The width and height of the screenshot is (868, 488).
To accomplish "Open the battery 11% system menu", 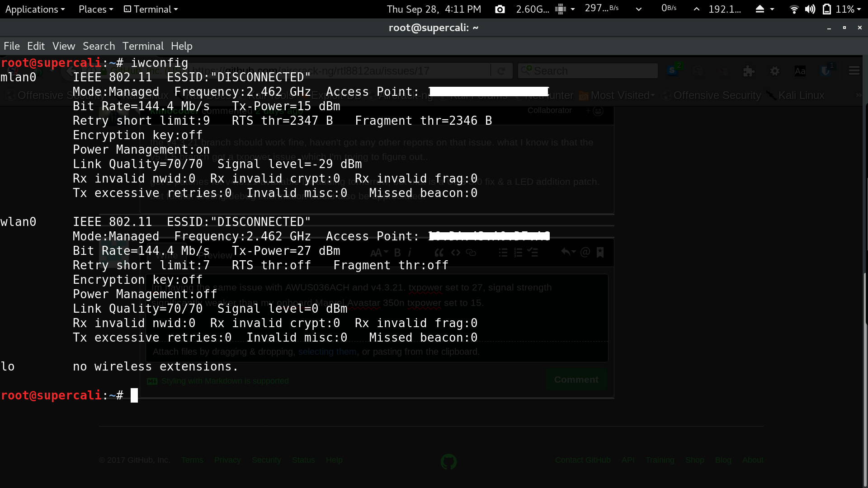I will pyautogui.click(x=842, y=9).
